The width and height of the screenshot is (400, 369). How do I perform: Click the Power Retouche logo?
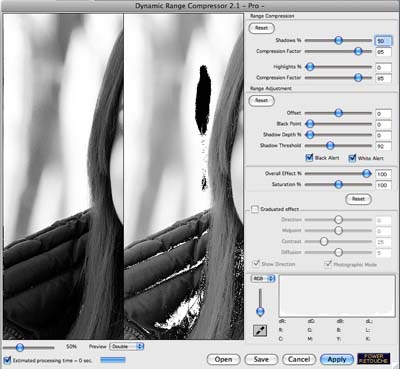click(x=374, y=358)
